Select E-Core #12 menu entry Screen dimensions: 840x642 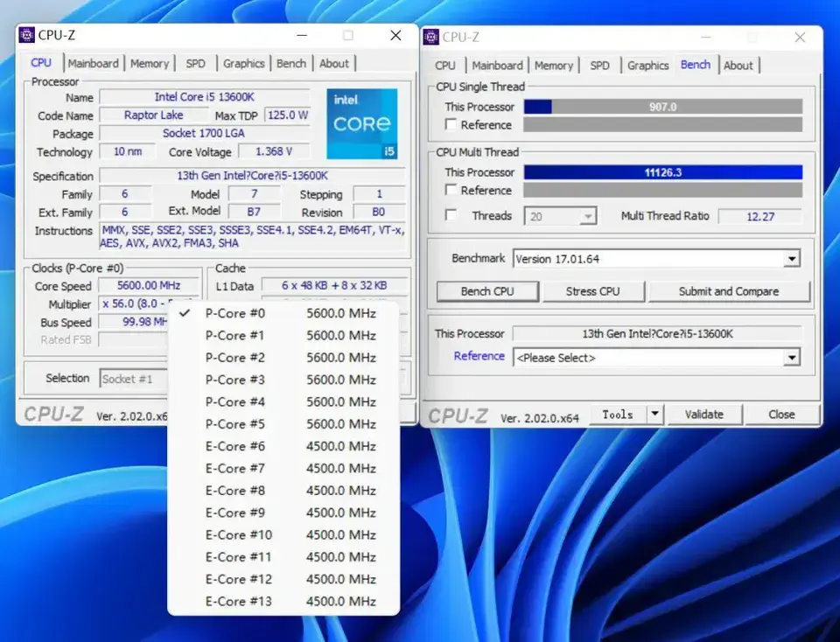point(283,579)
